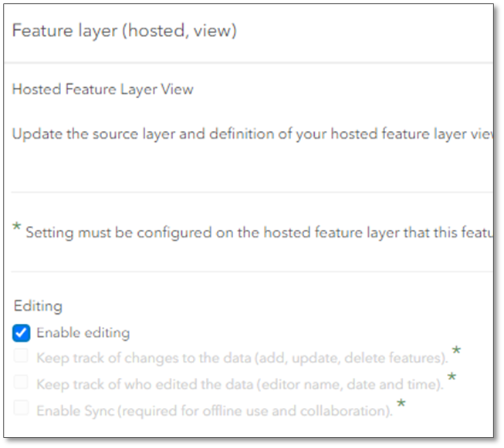Click the green asterisk before 'Setting must be configured'
504x448 pixels.
pyautogui.click(x=16, y=227)
